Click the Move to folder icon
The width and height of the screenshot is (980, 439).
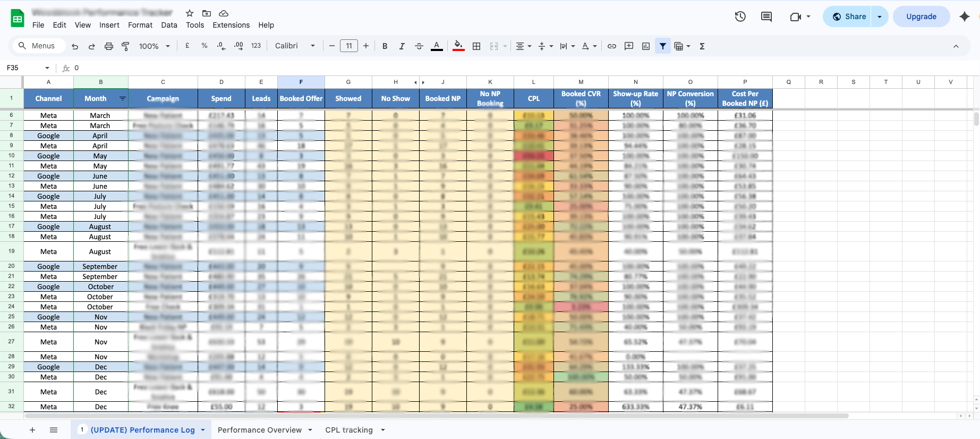207,13
